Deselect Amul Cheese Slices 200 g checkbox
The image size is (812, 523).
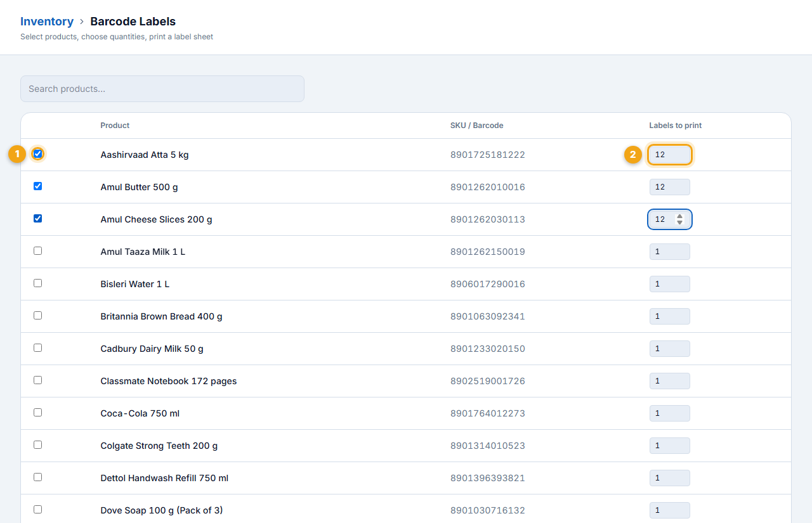[37, 219]
